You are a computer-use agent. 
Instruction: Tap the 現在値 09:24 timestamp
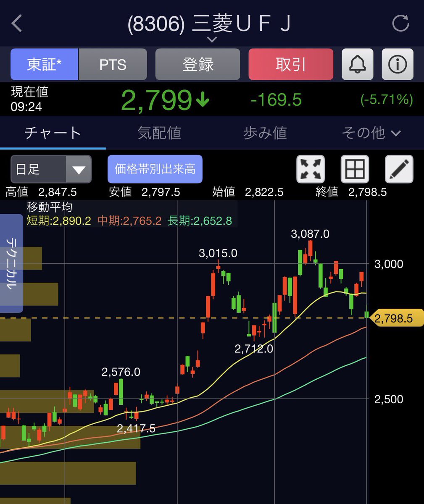point(29,99)
